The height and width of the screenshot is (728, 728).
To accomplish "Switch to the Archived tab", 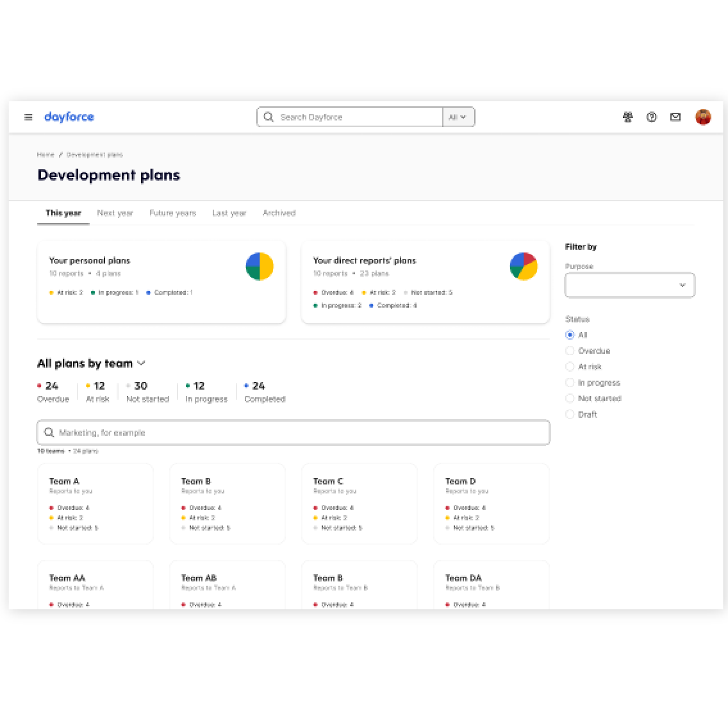I will (x=279, y=213).
